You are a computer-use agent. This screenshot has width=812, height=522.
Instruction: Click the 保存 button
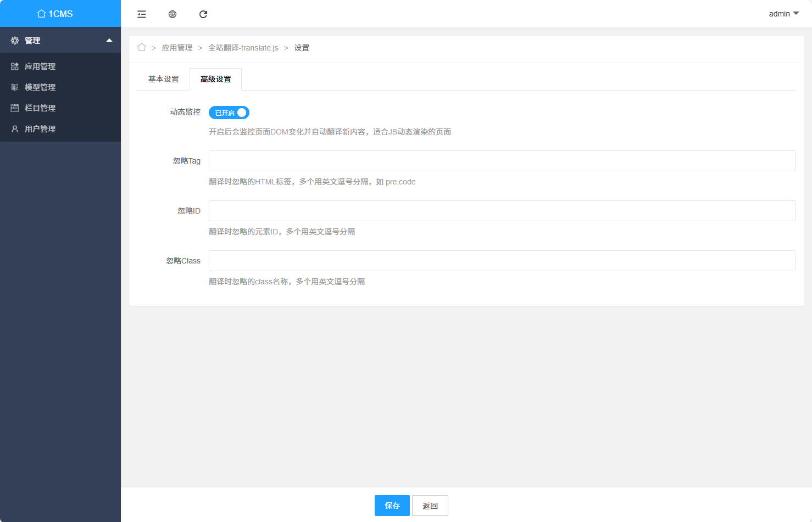tap(392, 506)
